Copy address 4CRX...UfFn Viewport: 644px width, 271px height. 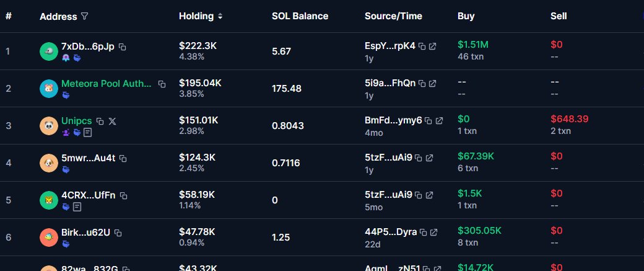[124, 196]
